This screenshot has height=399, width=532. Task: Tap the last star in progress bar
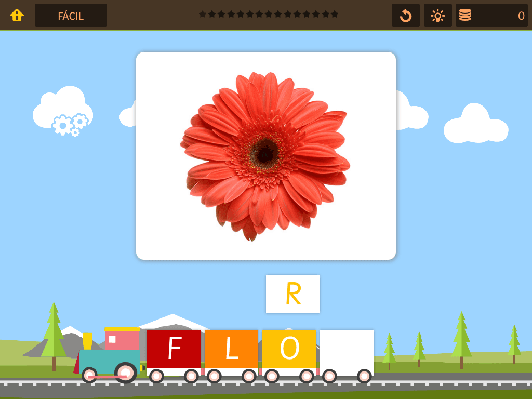pos(334,14)
